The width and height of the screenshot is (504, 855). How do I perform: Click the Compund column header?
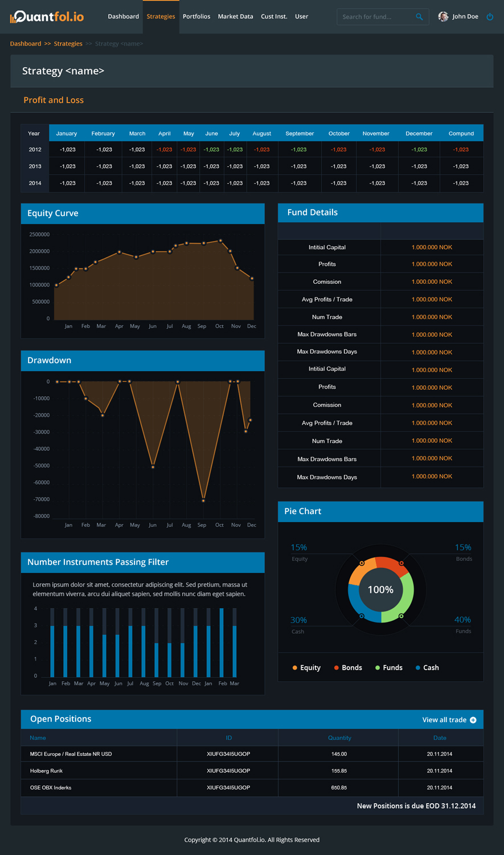461,133
